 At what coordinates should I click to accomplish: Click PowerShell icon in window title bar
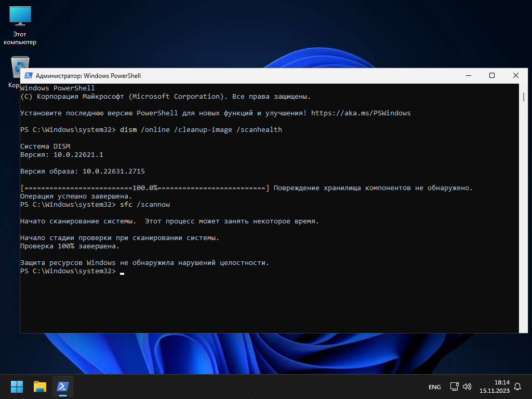[x=29, y=76]
